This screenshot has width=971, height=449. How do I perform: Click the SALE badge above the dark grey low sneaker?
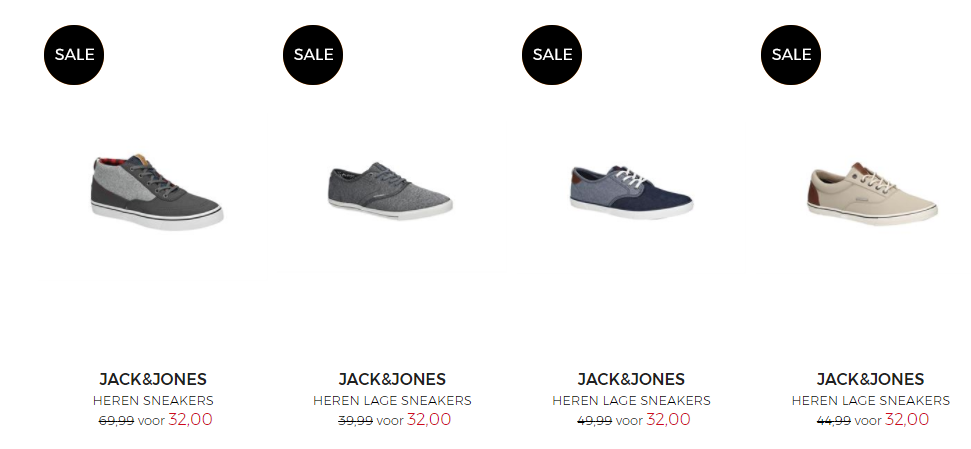click(313, 55)
